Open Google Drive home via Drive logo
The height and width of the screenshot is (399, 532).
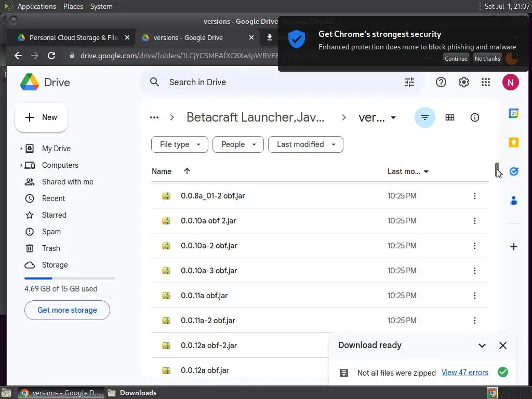(x=45, y=82)
